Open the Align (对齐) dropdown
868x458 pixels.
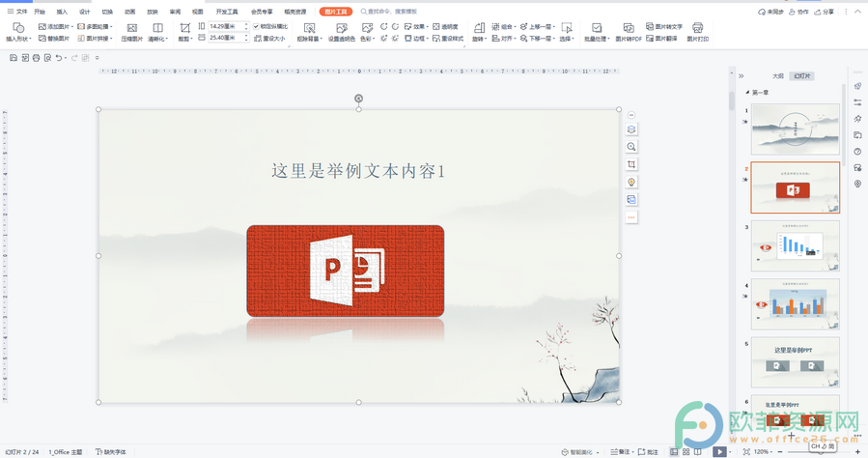504,39
